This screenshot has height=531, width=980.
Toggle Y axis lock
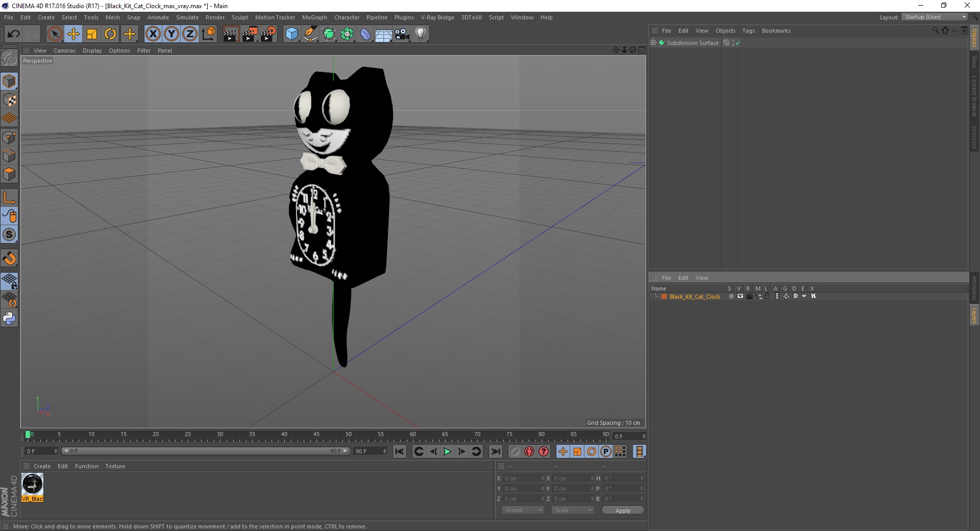[171, 34]
